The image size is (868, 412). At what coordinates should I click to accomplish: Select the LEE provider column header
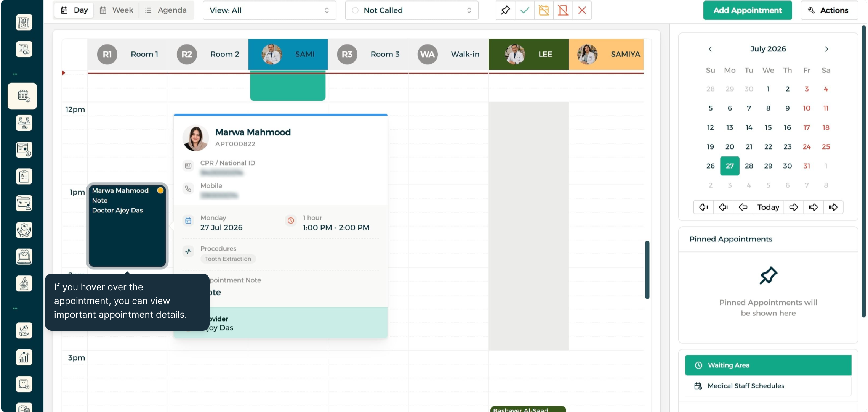click(x=528, y=54)
